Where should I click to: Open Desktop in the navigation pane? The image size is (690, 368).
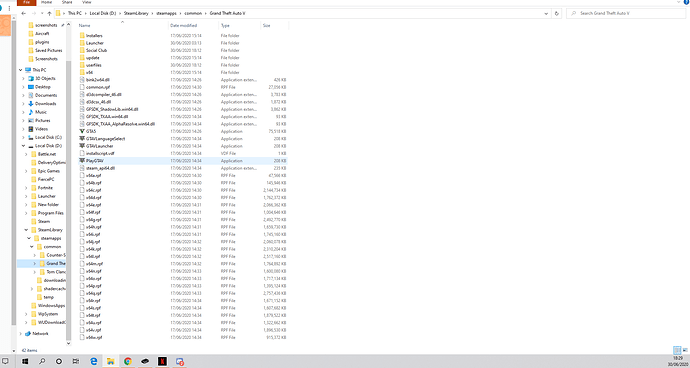click(43, 87)
